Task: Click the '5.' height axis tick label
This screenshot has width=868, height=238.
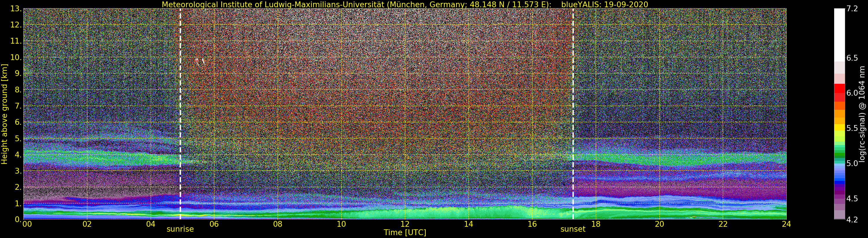Action: pyautogui.click(x=18, y=138)
